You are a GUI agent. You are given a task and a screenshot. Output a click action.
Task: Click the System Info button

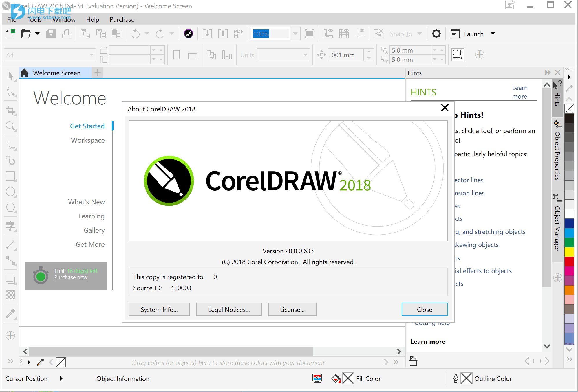tap(159, 310)
